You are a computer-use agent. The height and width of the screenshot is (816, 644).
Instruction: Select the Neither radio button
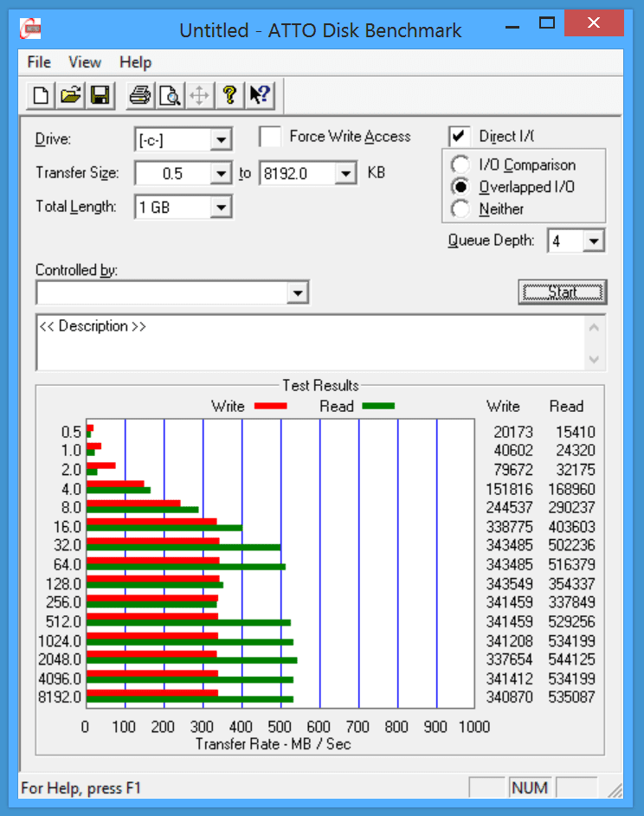tap(460, 209)
